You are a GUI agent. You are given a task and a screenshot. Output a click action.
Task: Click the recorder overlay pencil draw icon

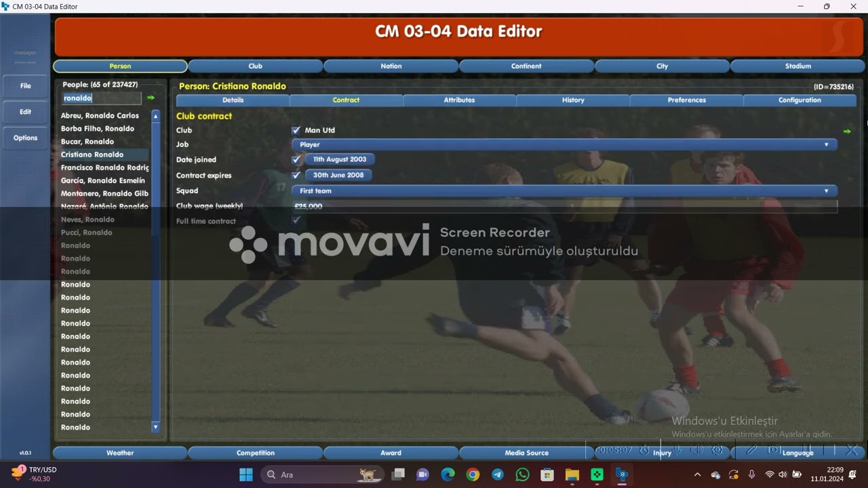[751, 450]
